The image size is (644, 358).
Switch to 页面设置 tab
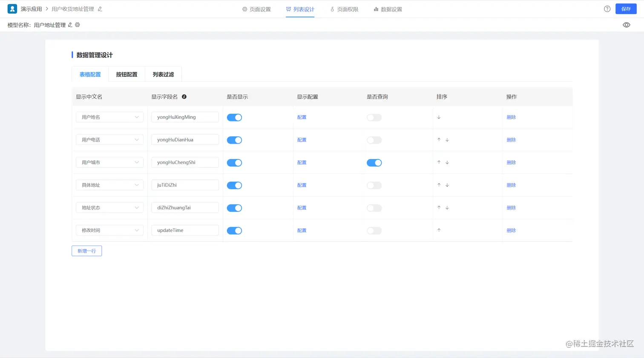(x=256, y=9)
